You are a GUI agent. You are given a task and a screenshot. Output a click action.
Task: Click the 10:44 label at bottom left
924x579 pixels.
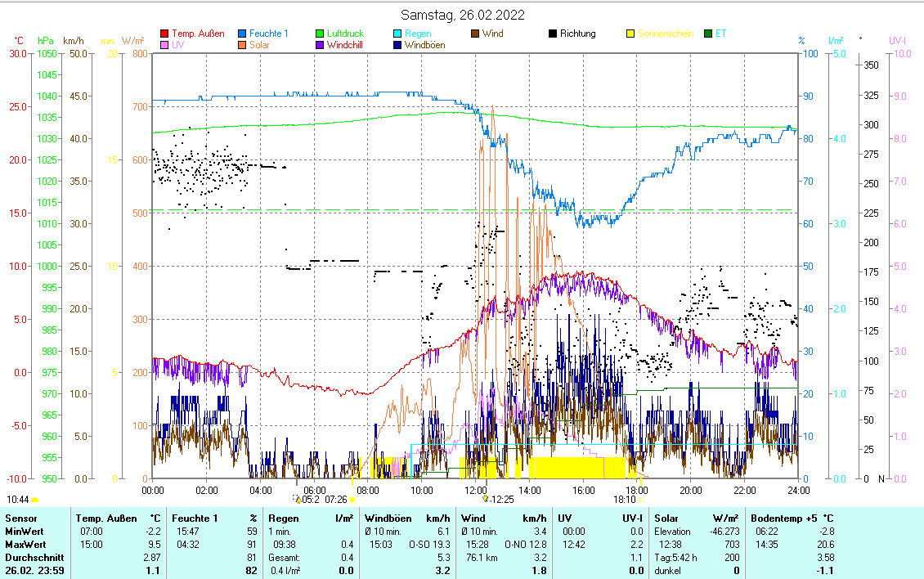click(18, 499)
